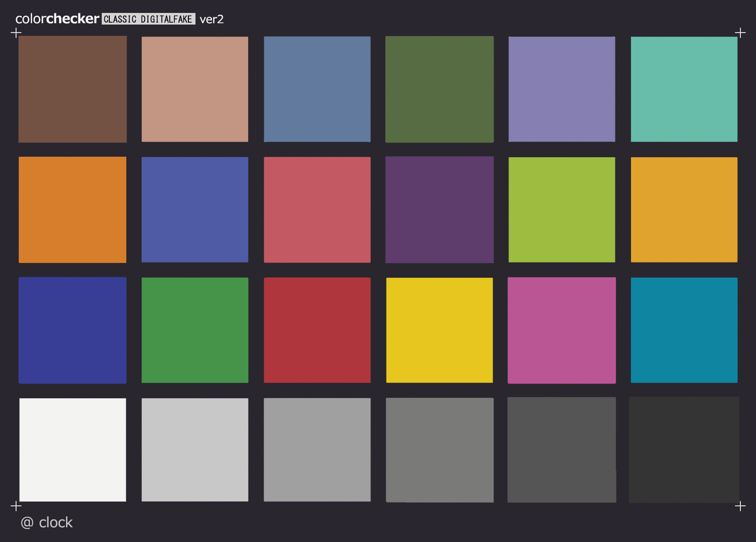
Task: Click the dark brown swatch
Action: [73, 89]
